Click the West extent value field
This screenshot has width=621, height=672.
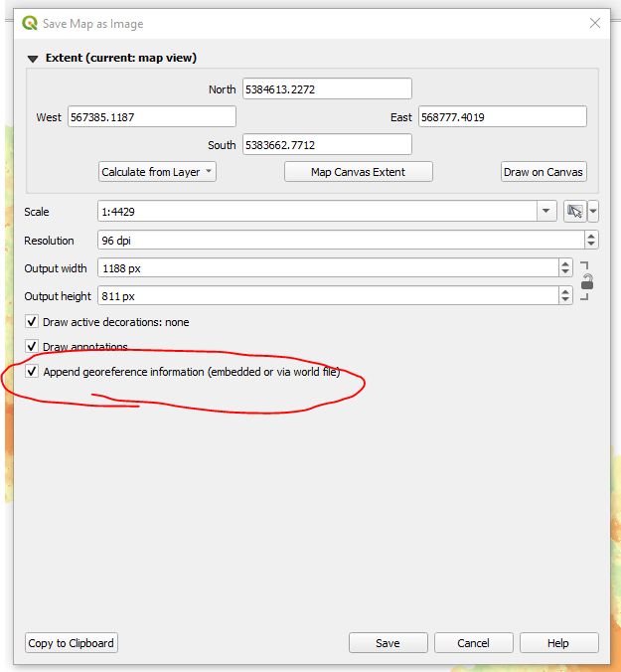[152, 116]
